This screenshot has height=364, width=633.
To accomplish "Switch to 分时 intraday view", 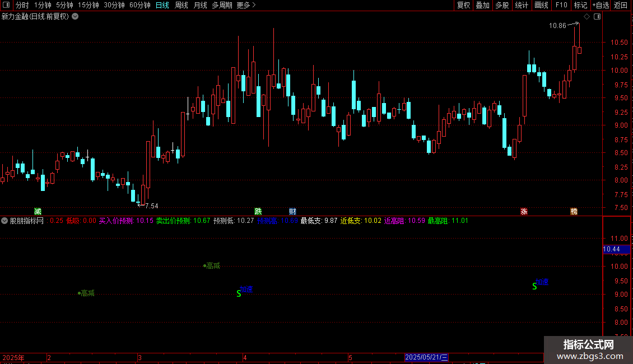I will tap(22, 5).
